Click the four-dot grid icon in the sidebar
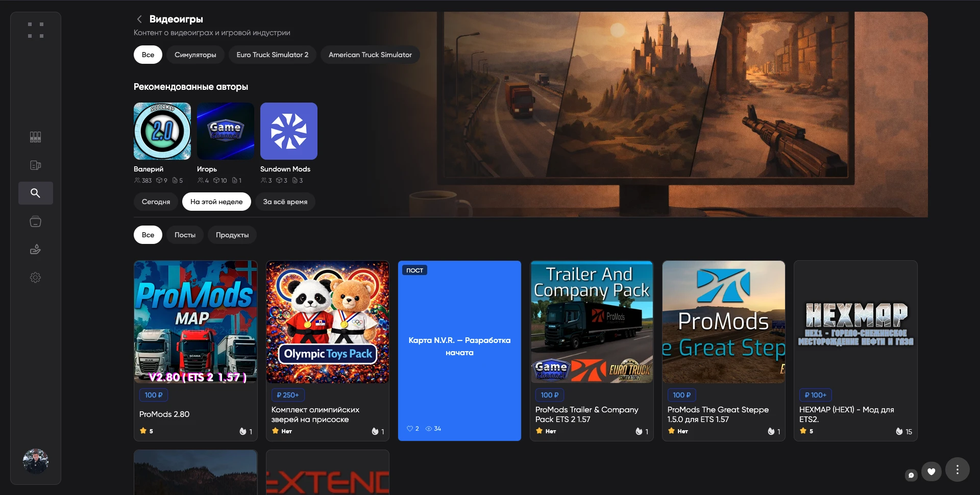The width and height of the screenshot is (980, 495). pyautogui.click(x=36, y=30)
